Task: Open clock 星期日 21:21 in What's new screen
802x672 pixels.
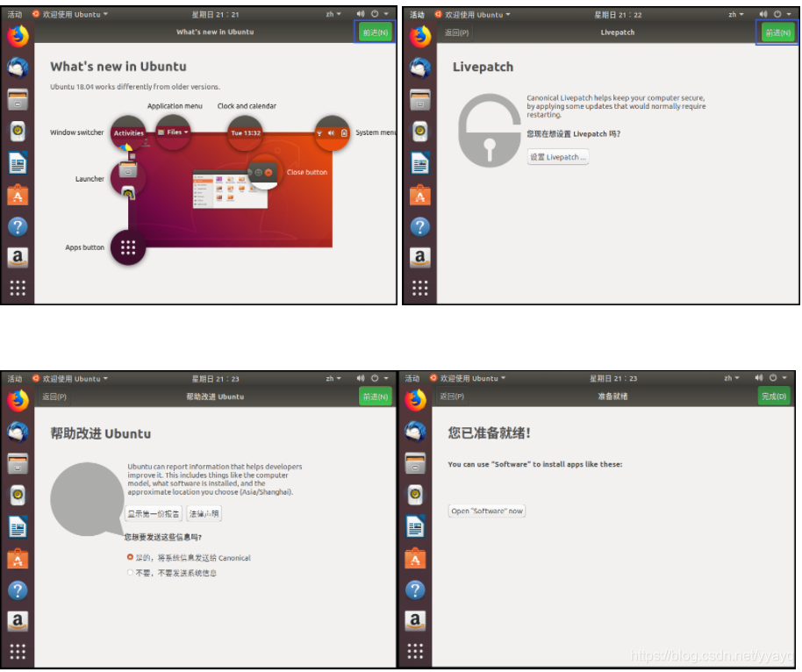Action: pos(215,14)
